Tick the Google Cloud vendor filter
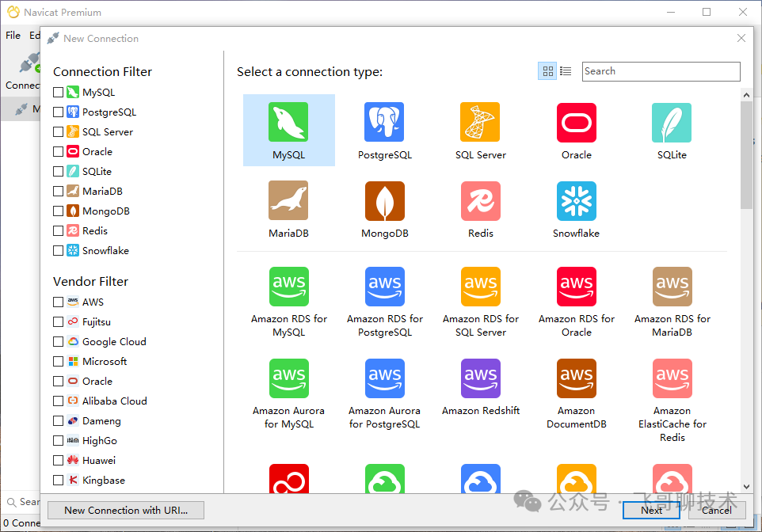The width and height of the screenshot is (762, 532). point(59,341)
